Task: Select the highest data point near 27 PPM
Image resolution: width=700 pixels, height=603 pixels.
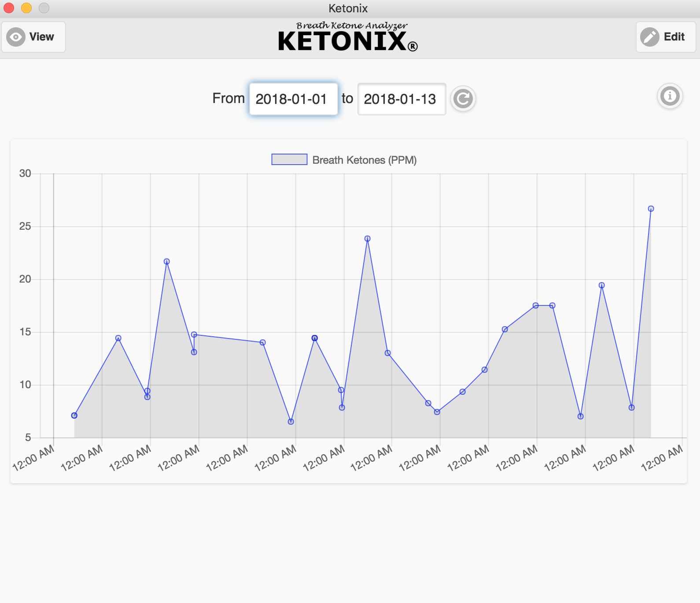Action: click(x=651, y=209)
